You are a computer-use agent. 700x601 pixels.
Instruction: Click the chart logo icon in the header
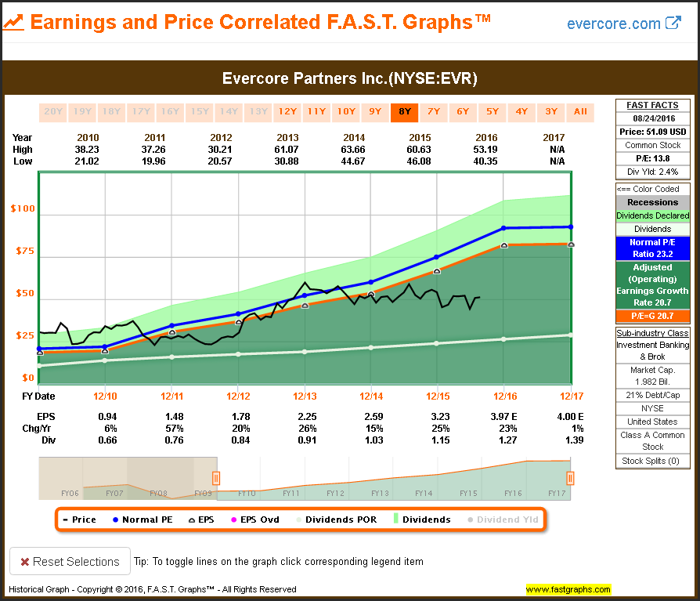[13, 22]
